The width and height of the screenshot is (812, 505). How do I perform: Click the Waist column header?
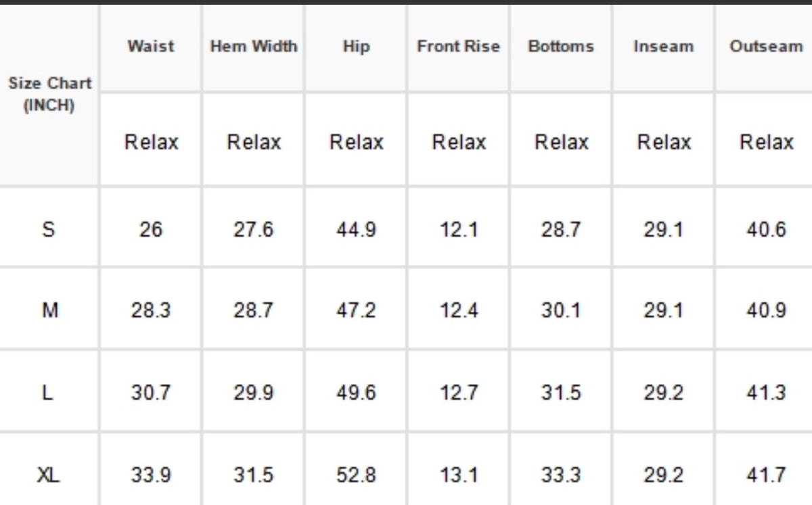click(151, 47)
